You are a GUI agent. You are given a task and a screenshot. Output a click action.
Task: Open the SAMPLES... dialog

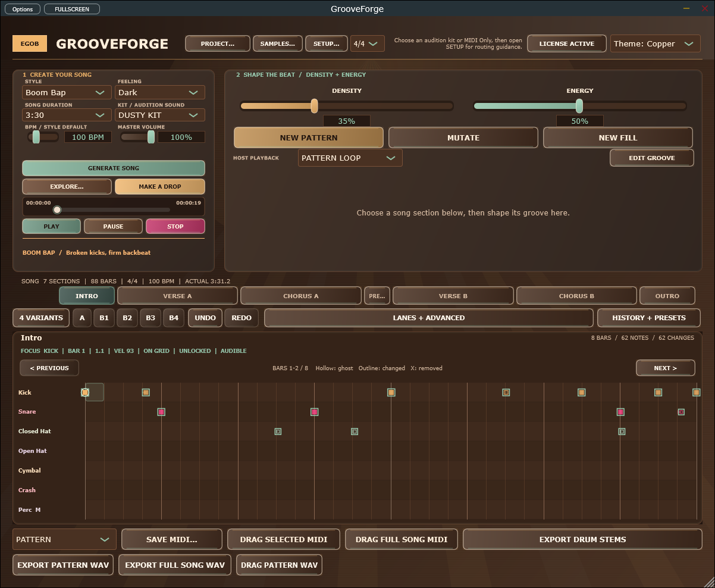click(277, 43)
